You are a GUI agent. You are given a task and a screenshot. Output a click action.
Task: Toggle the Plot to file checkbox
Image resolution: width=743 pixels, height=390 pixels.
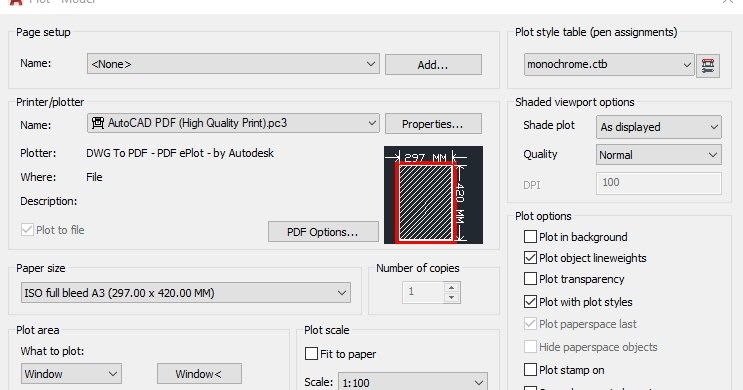tap(27, 230)
